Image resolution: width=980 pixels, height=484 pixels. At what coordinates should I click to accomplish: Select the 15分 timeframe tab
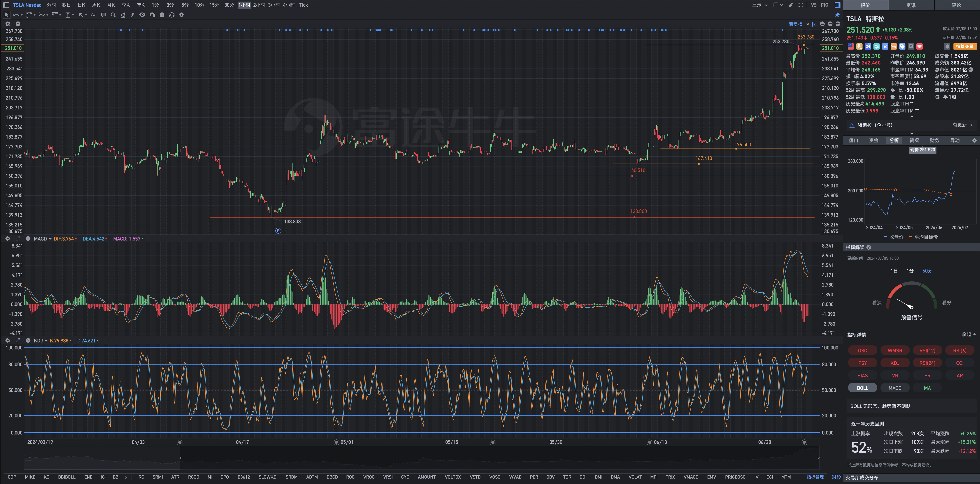[214, 5]
